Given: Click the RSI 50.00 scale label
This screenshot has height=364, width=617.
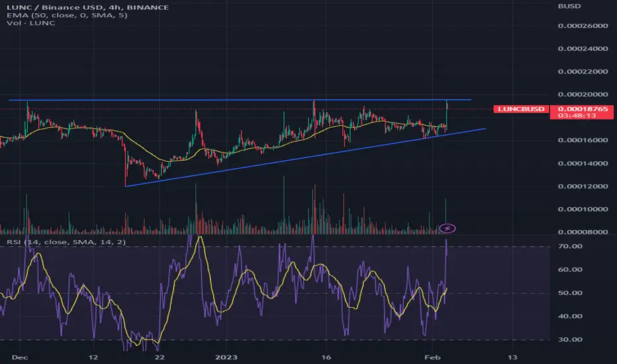Looking at the screenshot, I should [570, 293].
